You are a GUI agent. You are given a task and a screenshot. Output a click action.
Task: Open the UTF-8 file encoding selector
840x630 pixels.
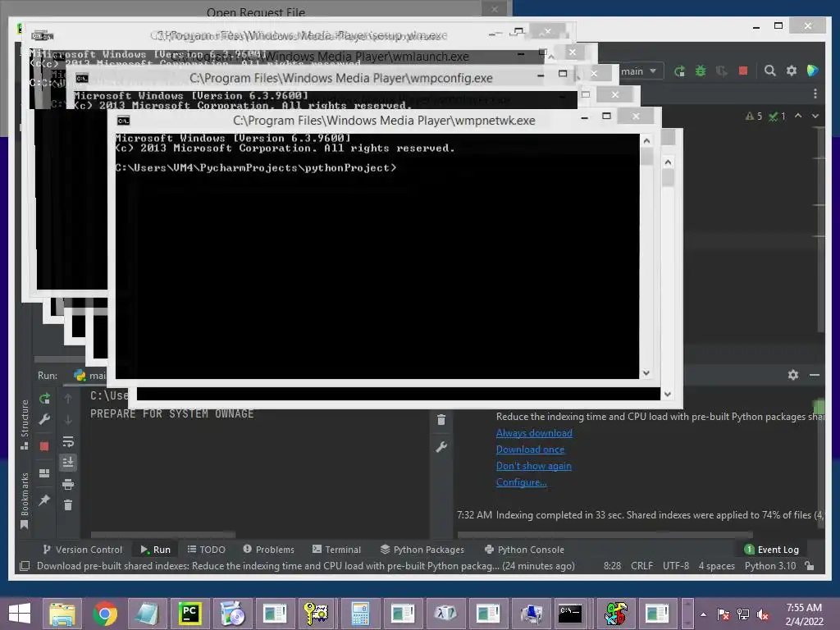[676, 566]
